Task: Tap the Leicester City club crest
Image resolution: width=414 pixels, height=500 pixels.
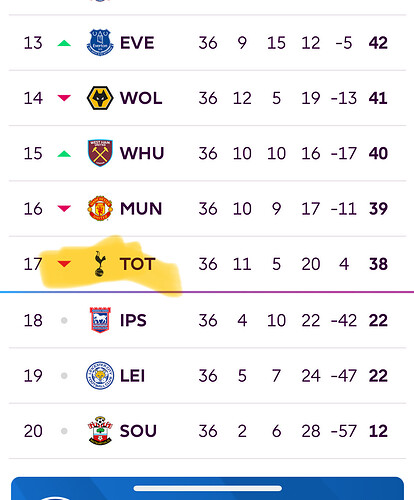Action: click(x=100, y=376)
